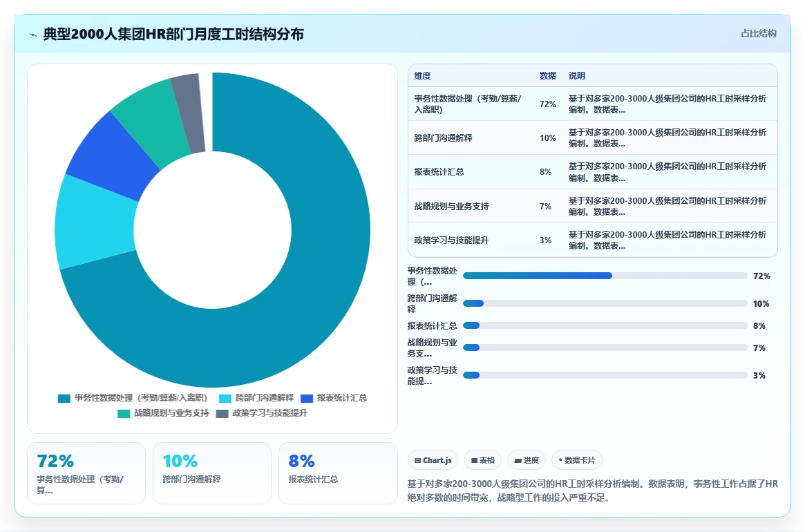Toggle 政策学习与技能提升 legend color box
This screenshot has width=805, height=532.
point(222,413)
